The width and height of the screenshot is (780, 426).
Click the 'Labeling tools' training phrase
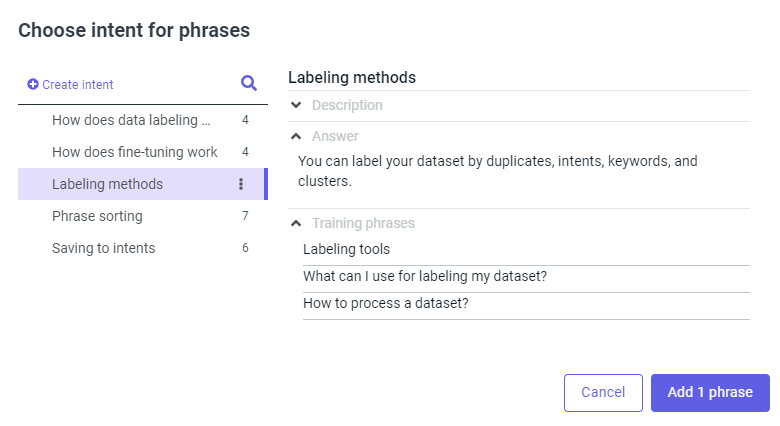(x=346, y=249)
